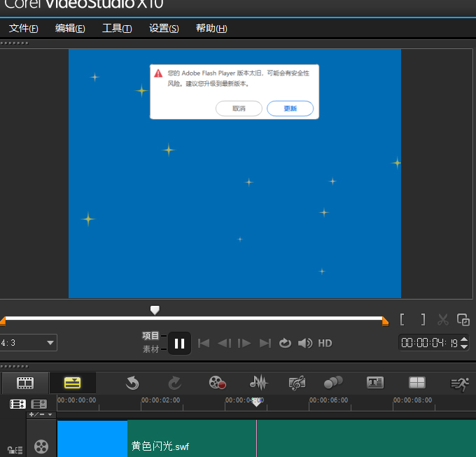The height and width of the screenshot is (457, 476).
Task: Click the left orange trim marker
Action: click(x=3, y=321)
